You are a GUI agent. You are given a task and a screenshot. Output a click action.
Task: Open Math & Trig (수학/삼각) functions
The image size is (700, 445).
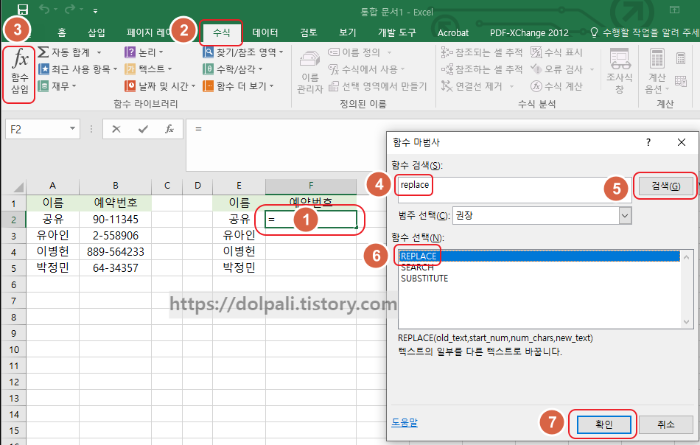233,69
